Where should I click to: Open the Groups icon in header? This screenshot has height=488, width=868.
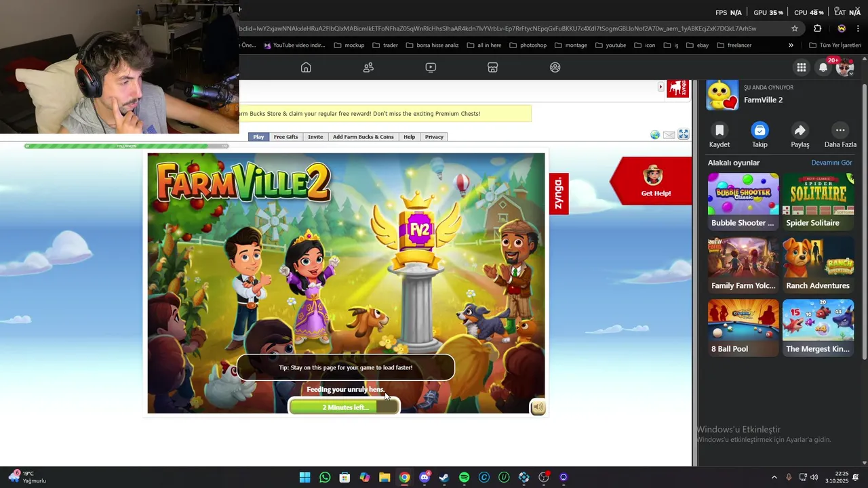coord(555,67)
